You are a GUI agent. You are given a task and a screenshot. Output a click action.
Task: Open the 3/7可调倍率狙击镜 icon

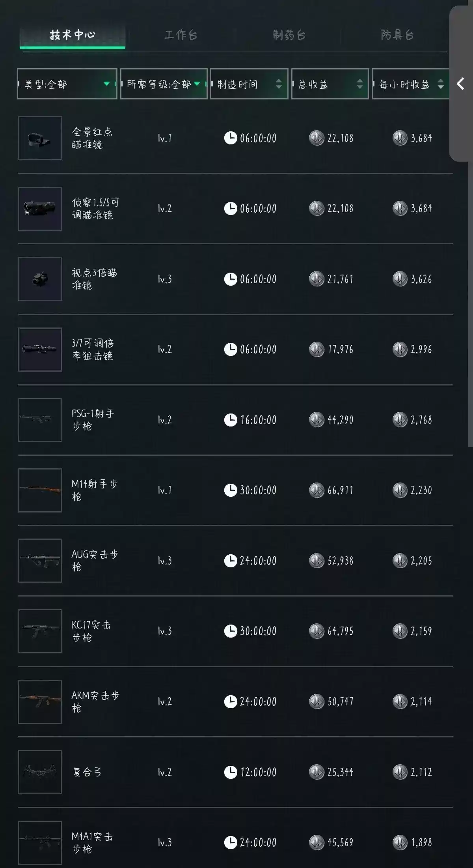40,349
